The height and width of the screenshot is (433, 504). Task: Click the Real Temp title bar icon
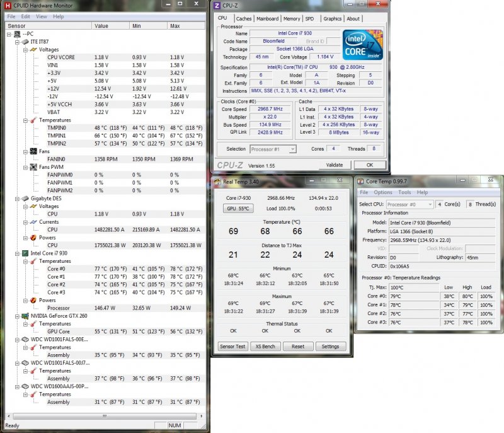pos(217,182)
